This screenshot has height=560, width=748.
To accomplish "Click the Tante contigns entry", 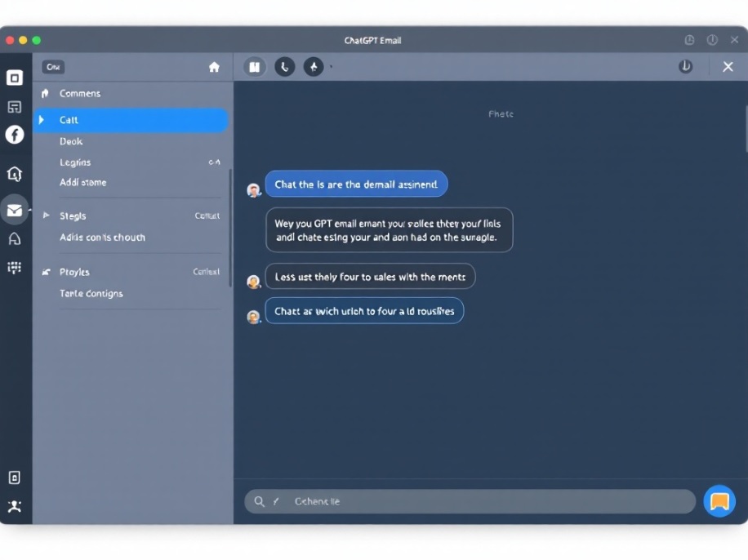I will pos(91,293).
